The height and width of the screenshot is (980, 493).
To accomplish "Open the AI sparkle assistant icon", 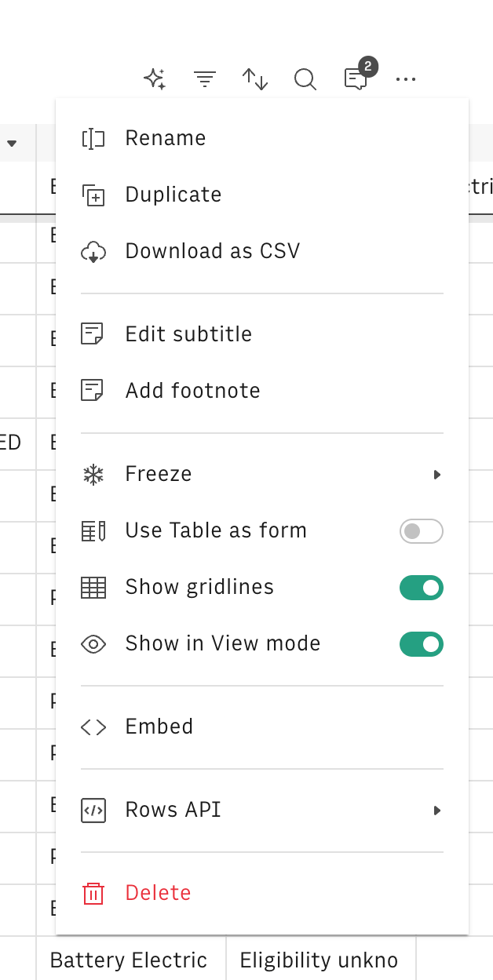I will [x=154, y=78].
